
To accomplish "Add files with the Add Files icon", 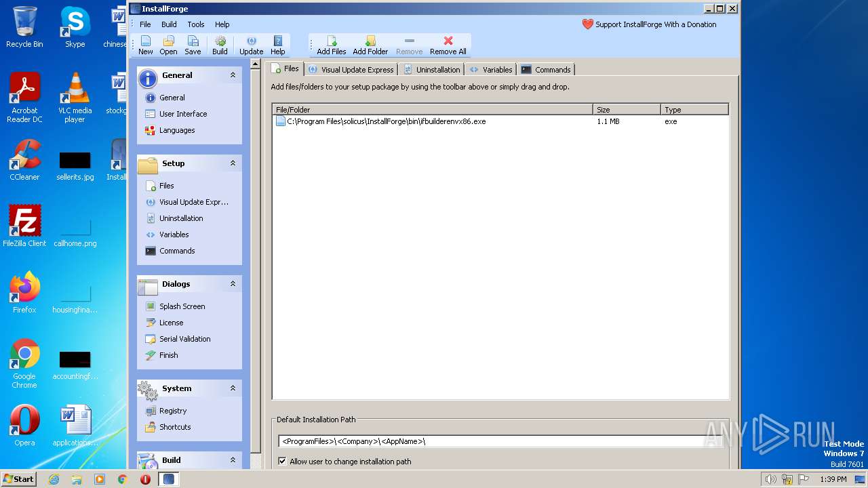I will (332, 45).
